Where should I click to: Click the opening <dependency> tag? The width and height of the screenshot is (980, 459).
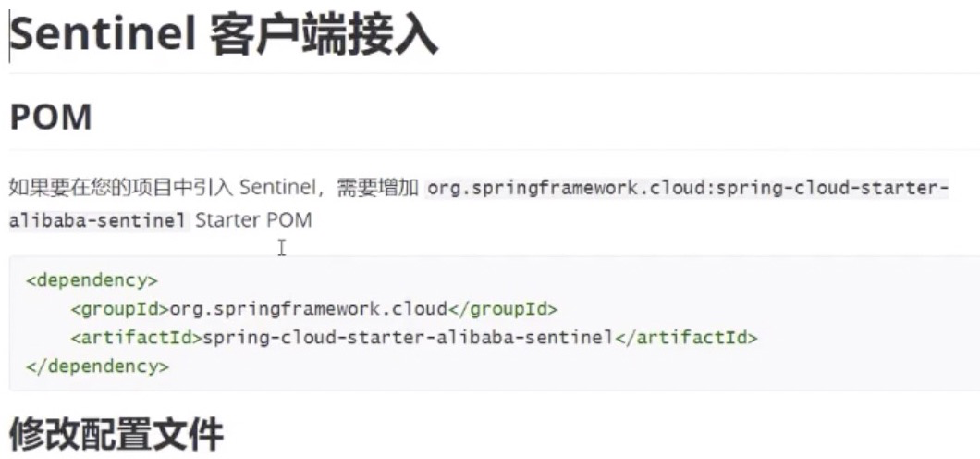click(x=92, y=279)
